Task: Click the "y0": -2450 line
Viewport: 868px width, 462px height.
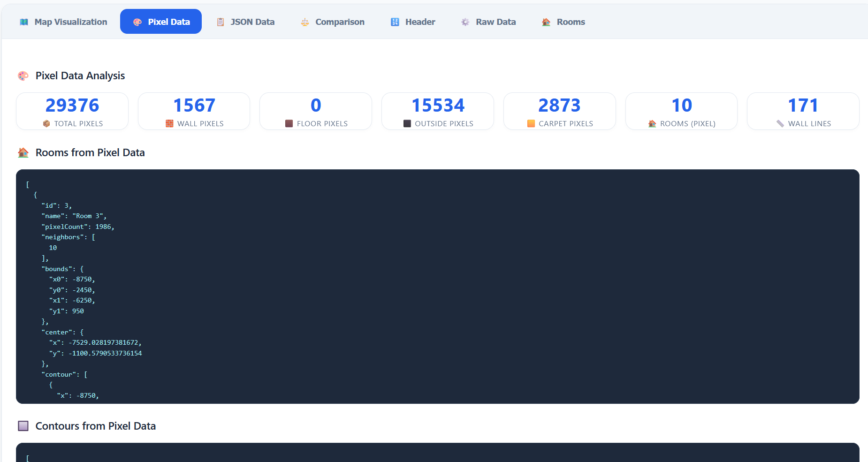Action: (x=72, y=290)
